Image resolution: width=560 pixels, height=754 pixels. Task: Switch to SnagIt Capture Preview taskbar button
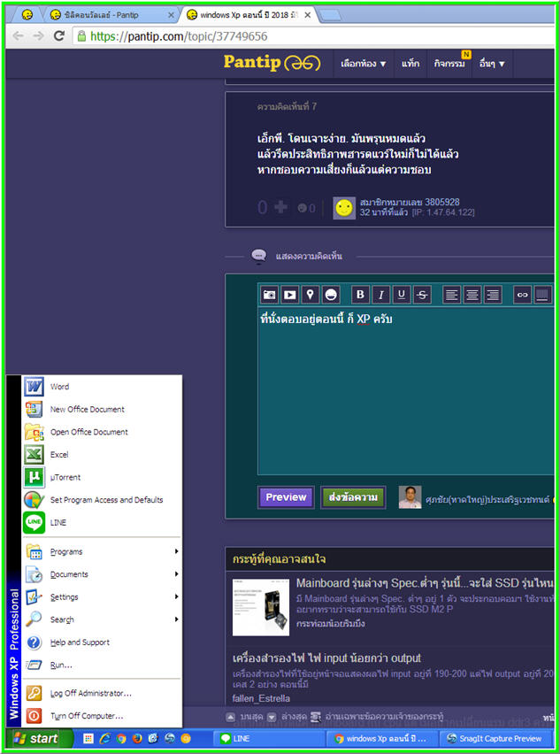coord(495,739)
